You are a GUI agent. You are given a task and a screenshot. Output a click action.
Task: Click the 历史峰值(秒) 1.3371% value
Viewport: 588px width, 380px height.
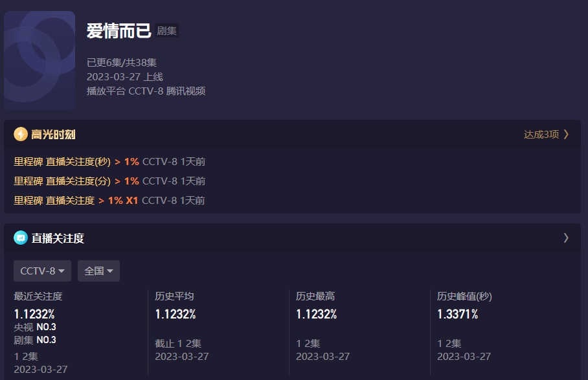pos(457,314)
